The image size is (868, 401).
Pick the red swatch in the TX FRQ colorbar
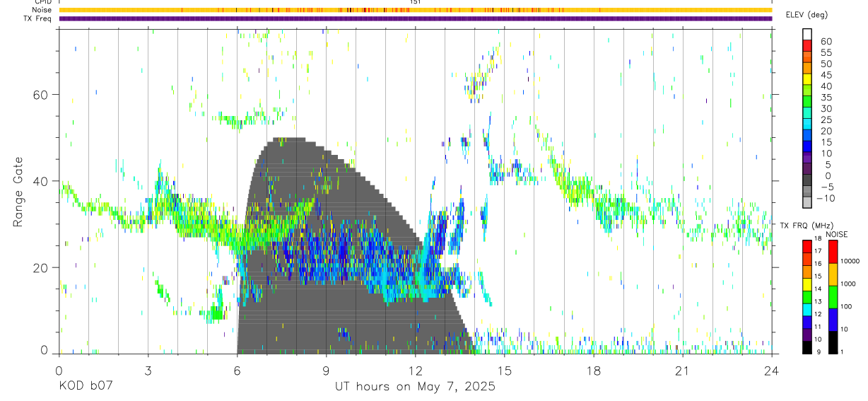pos(807,247)
